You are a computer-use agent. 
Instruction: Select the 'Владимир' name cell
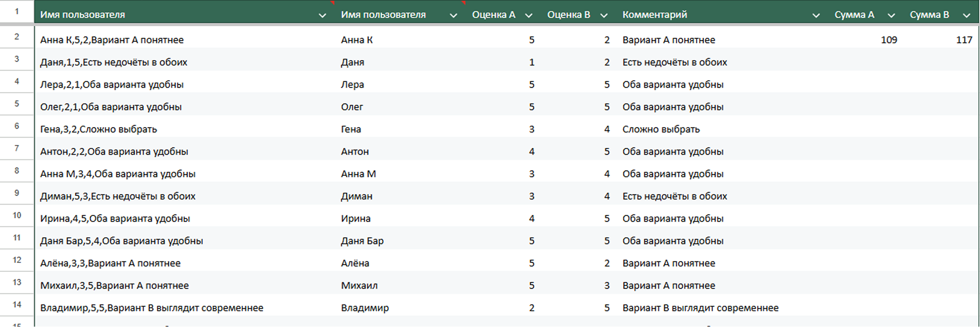[365, 308]
